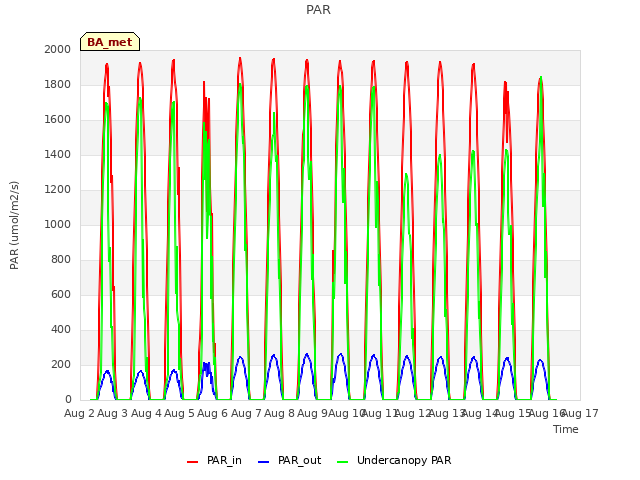Click the 0 y-axis tick label
This screenshot has width=640, height=480.
coord(68,400)
